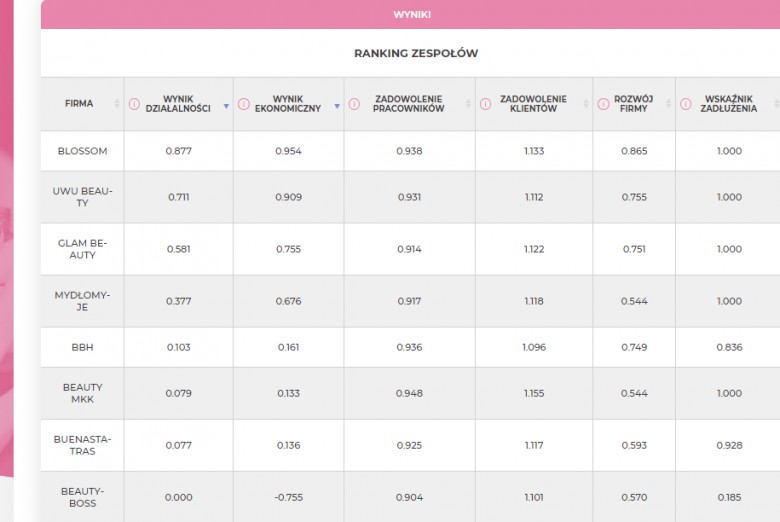Select the BBH company name
This screenshot has height=522, width=780.
[83, 347]
